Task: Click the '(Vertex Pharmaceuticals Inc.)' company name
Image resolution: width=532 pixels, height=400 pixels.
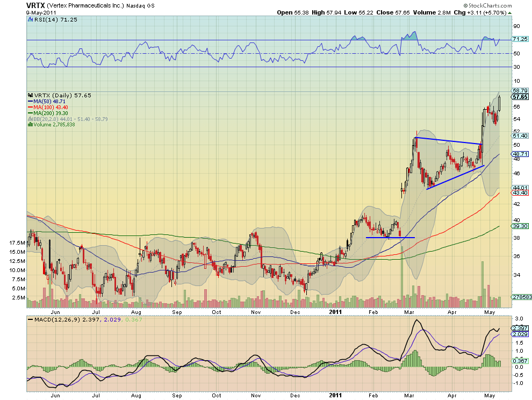Action: [x=85, y=6]
